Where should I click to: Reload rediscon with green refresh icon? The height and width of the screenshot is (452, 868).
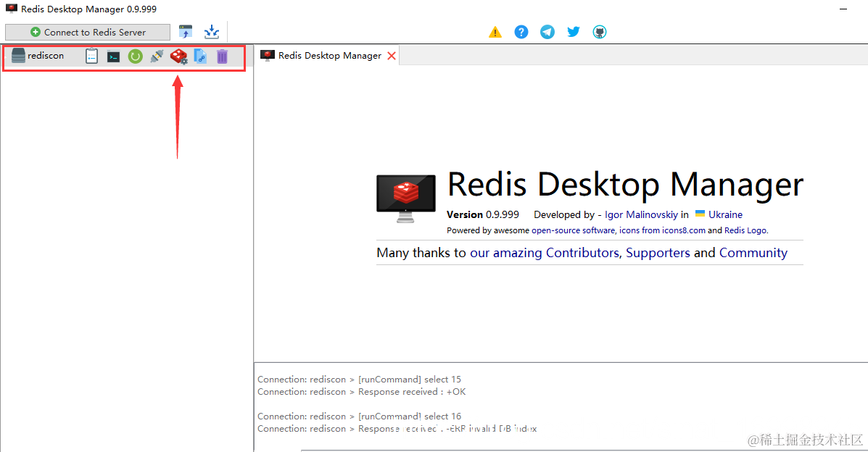pos(135,56)
